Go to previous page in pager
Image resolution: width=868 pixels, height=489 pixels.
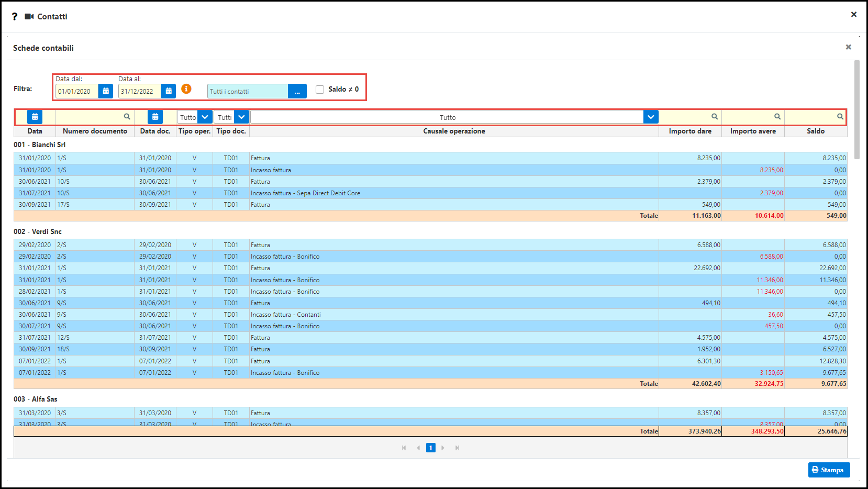tap(418, 448)
